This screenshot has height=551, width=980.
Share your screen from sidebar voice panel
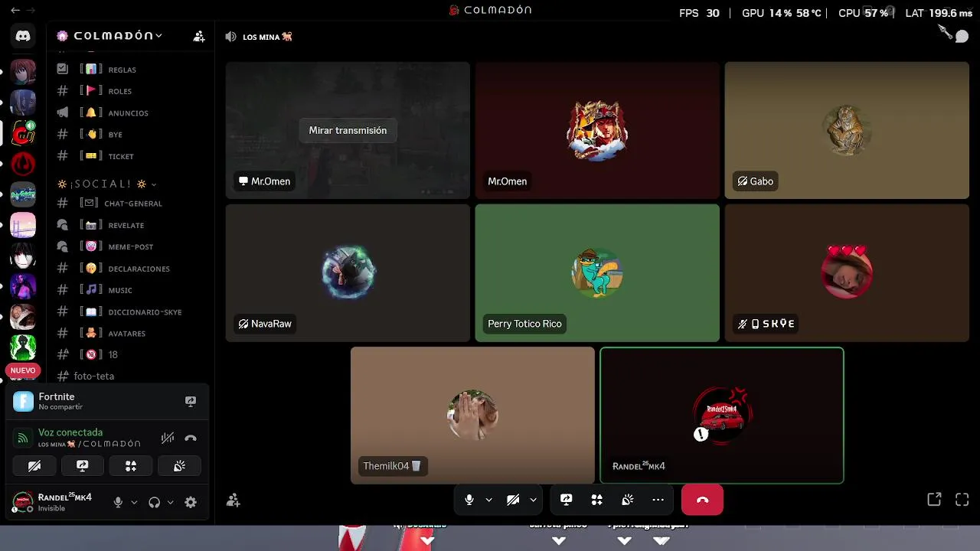[83, 466]
